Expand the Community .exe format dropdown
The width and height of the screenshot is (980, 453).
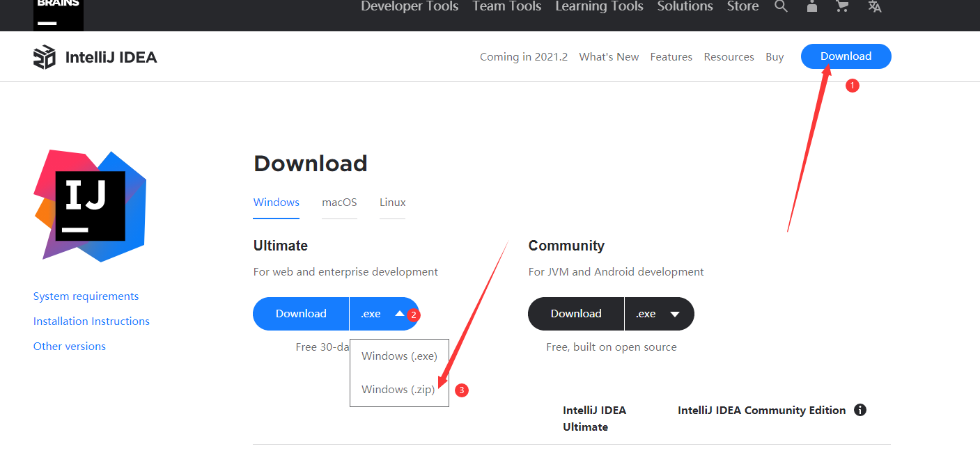[660, 314]
